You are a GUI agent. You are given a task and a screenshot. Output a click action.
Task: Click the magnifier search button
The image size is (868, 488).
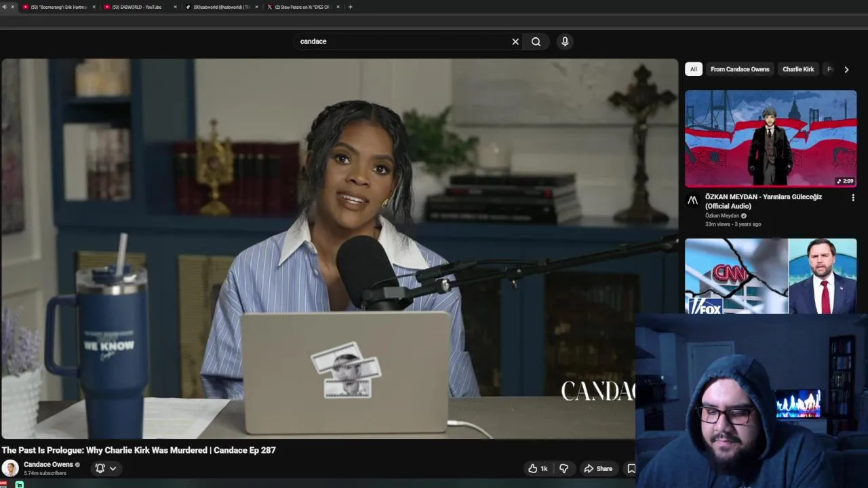tap(536, 41)
